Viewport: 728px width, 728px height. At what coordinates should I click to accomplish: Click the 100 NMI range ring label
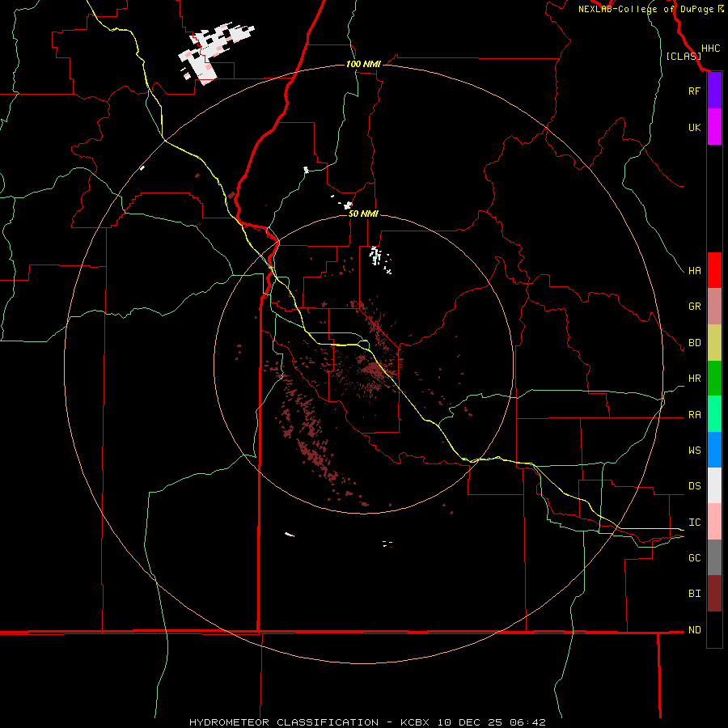point(363,64)
